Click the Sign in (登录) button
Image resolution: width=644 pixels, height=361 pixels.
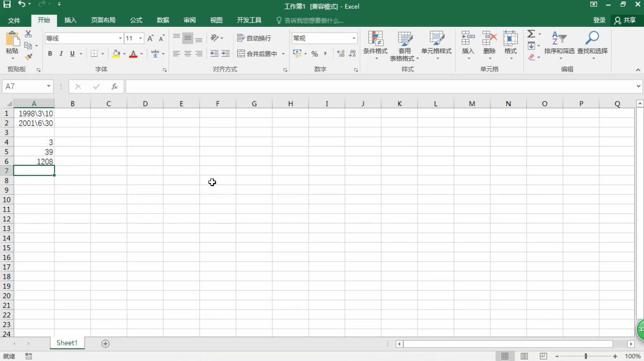pyautogui.click(x=599, y=20)
